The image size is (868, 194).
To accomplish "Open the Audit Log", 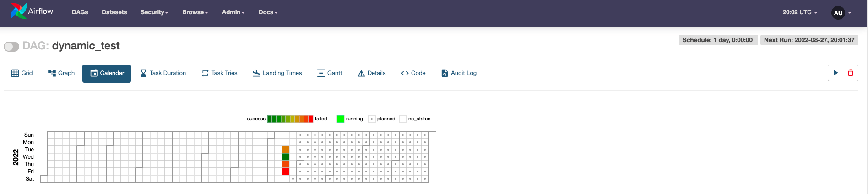I will (x=459, y=73).
